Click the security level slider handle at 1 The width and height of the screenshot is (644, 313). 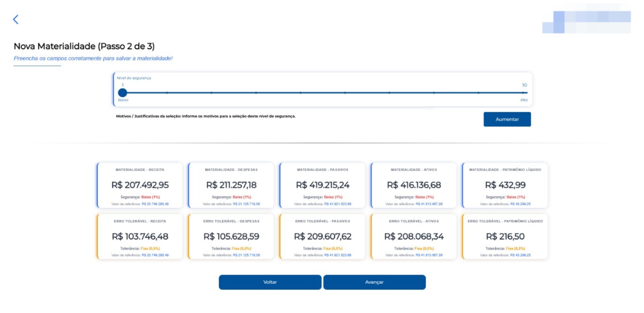[123, 93]
